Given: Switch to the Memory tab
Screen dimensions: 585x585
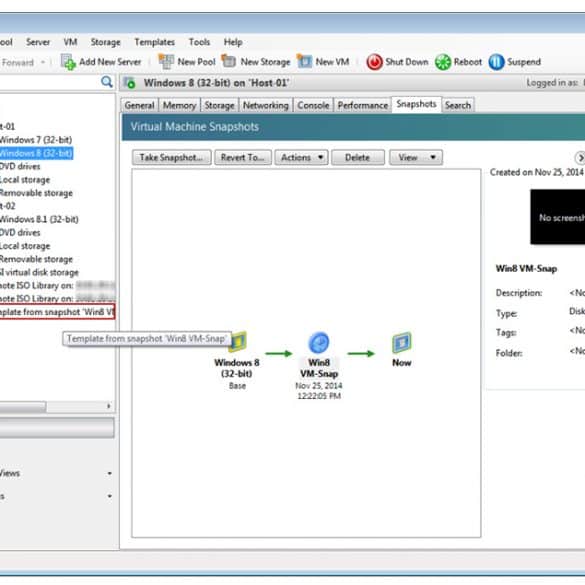Looking at the screenshot, I should point(179,105).
